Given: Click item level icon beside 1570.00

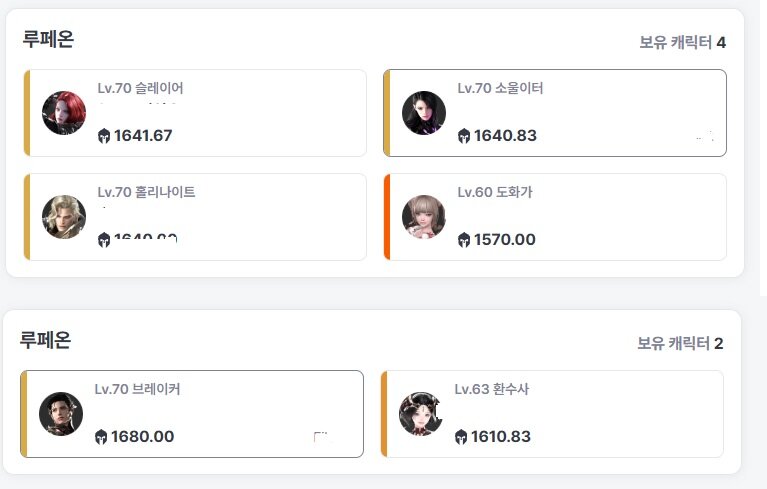Looking at the screenshot, I should 464,240.
